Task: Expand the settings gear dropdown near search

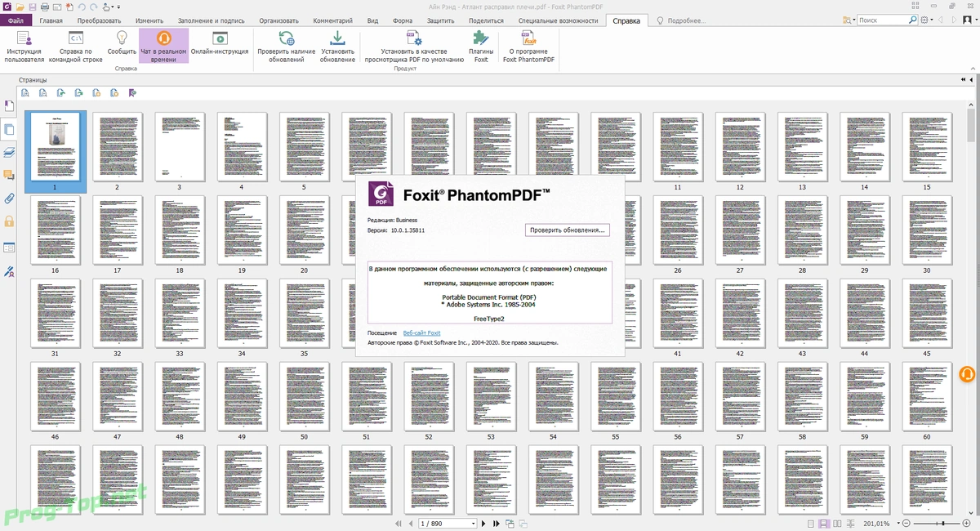Action: click(932, 20)
